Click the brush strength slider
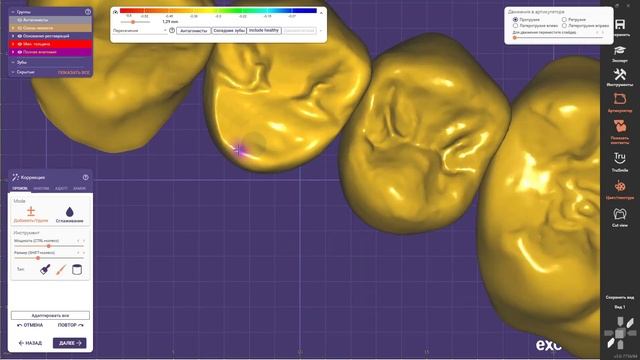640x360 pixels. point(49,246)
